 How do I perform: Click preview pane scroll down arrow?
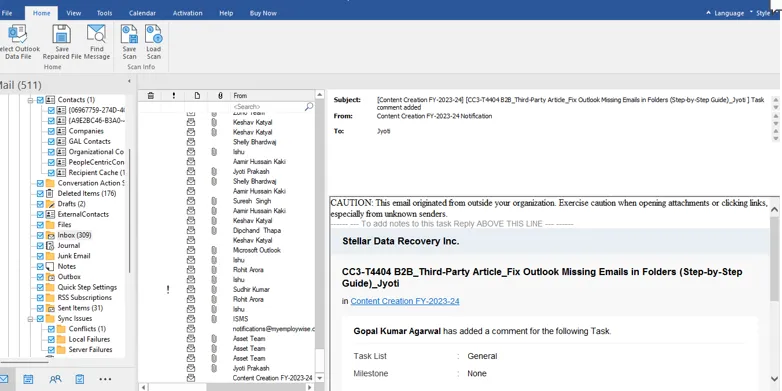click(775, 379)
